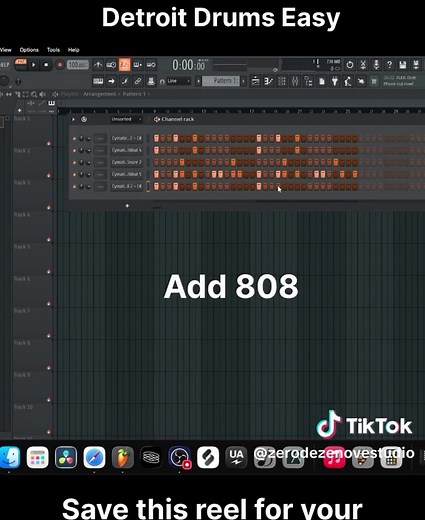
Task: Open DaVinci Resolve from the dock
Action: click(66, 457)
